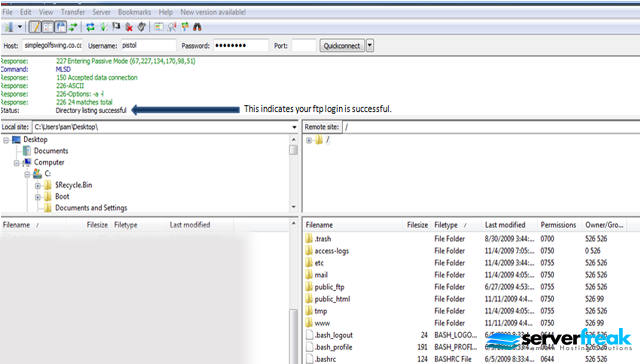Image resolution: width=640 pixels, height=364 pixels.
Task: Select the access-logs remote folder
Action: (x=331, y=251)
